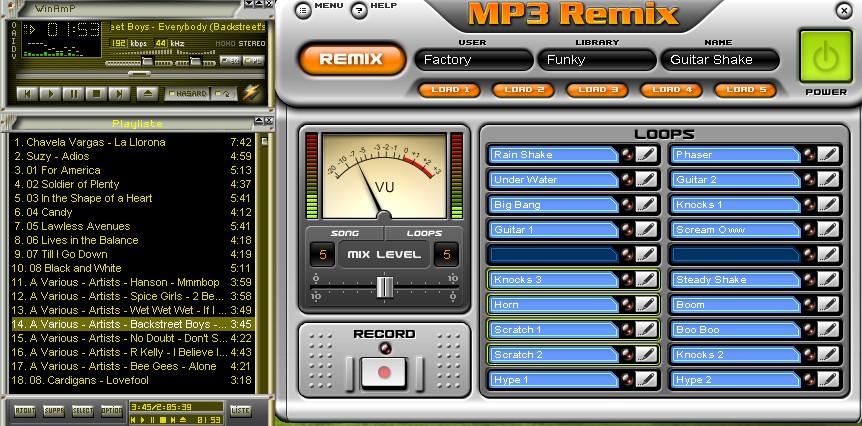The image size is (862, 426).
Task: Click the Winamp lightning bolt logo
Action: (x=252, y=92)
